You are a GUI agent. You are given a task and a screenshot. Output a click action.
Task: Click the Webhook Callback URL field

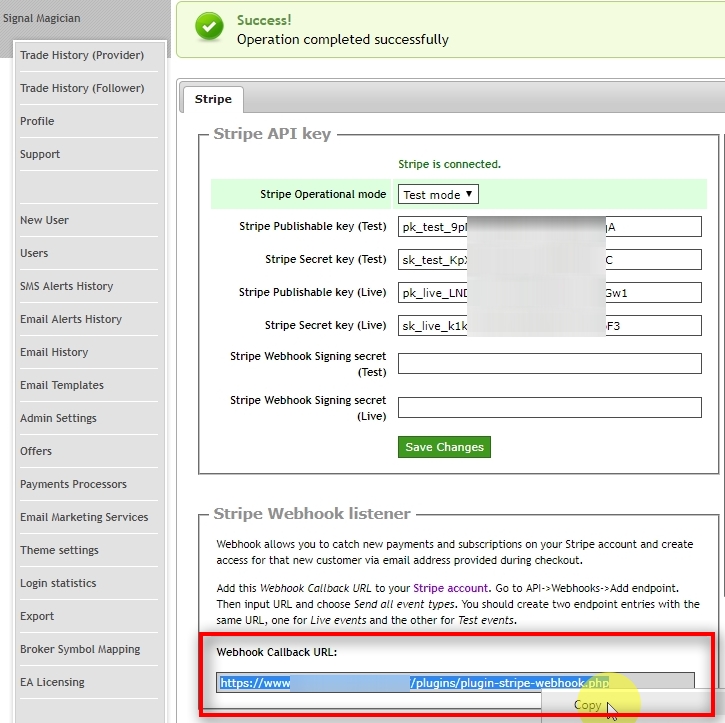click(x=455, y=683)
